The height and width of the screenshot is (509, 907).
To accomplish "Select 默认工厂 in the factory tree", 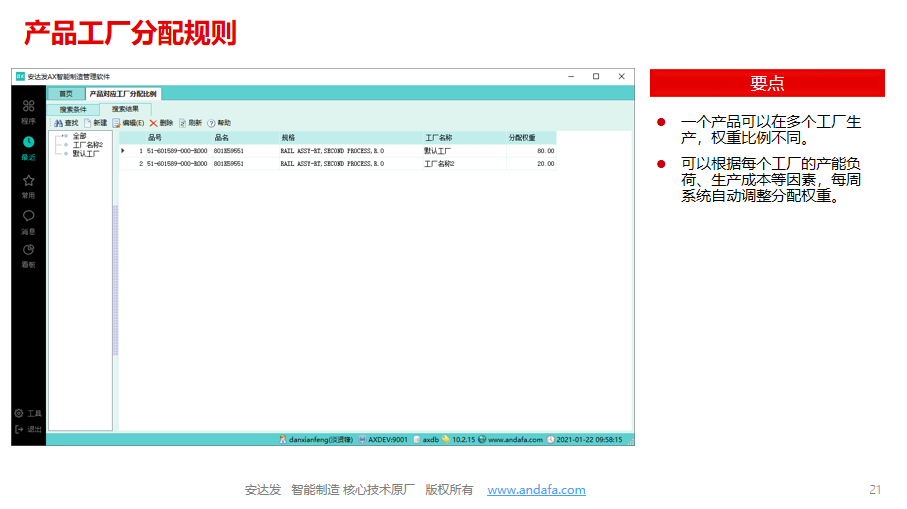I will tap(85, 154).
